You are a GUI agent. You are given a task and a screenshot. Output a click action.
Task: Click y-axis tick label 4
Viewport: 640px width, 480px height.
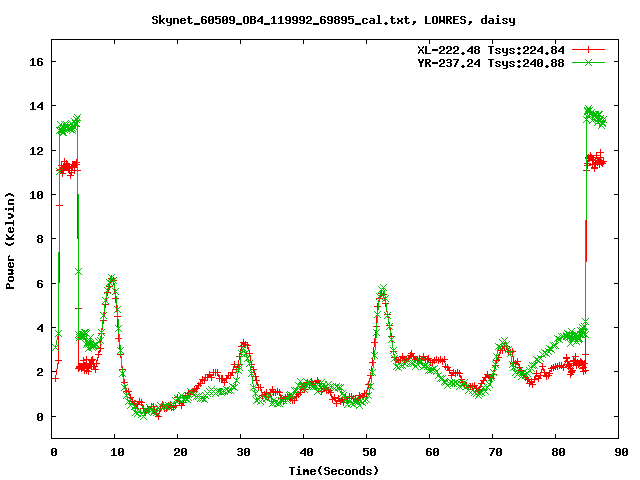[40, 328]
